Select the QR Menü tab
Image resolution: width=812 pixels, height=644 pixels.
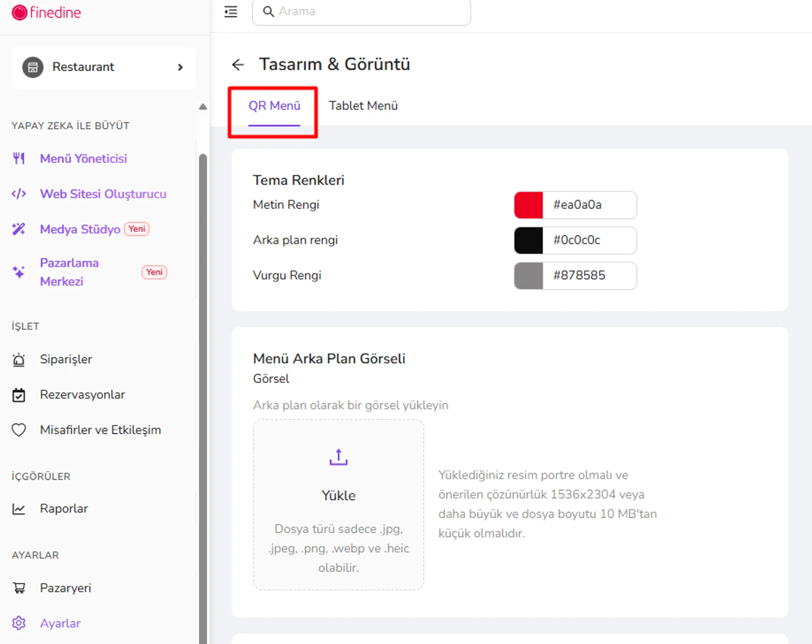click(274, 106)
